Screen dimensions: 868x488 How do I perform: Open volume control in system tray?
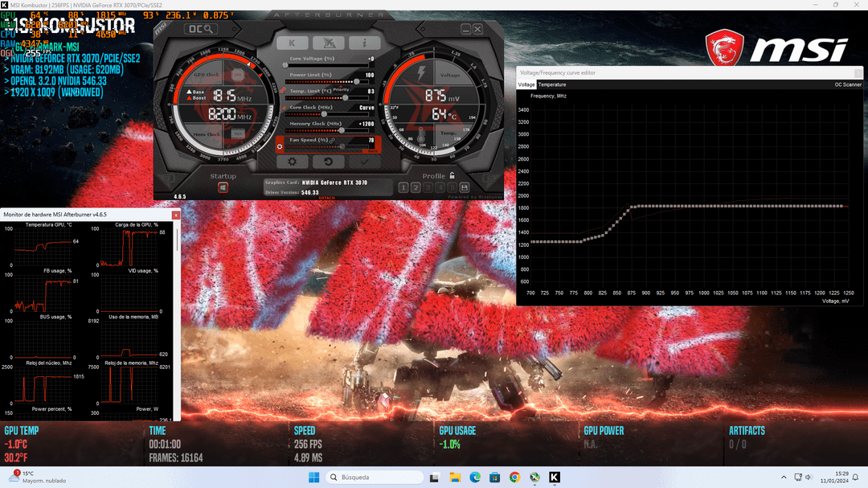[809, 477]
